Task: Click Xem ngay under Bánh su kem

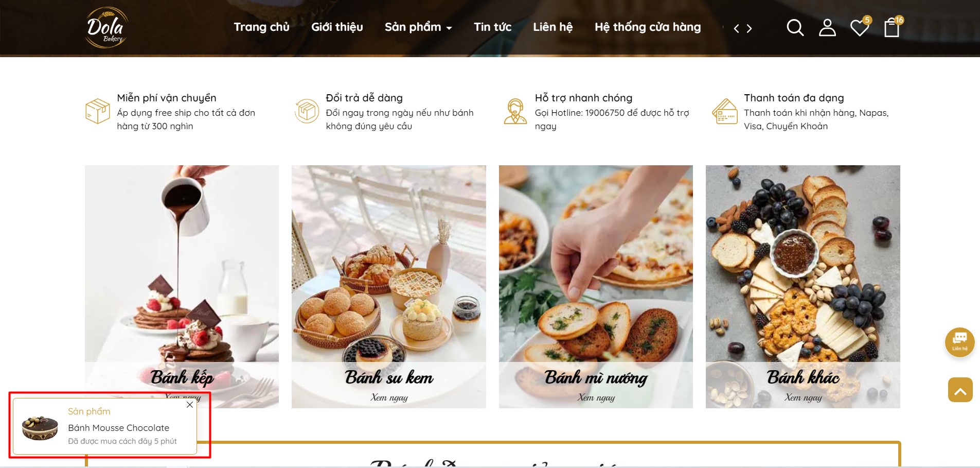Action: 389,397
